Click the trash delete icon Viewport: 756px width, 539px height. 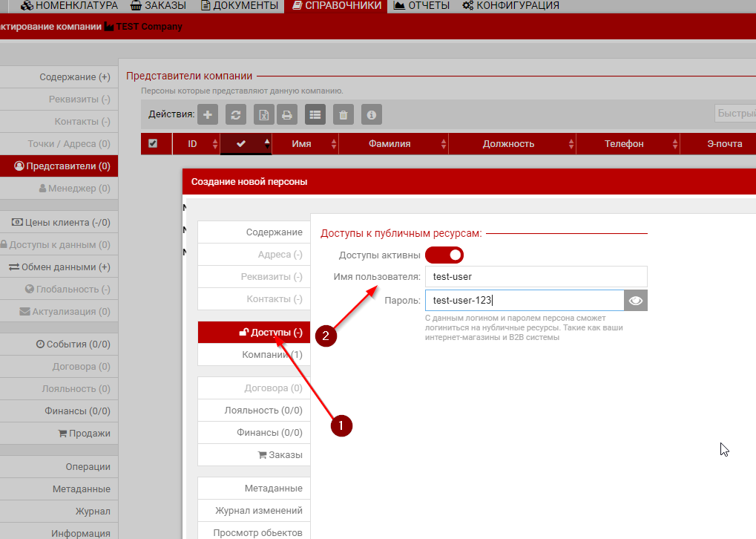[x=343, y=114]
